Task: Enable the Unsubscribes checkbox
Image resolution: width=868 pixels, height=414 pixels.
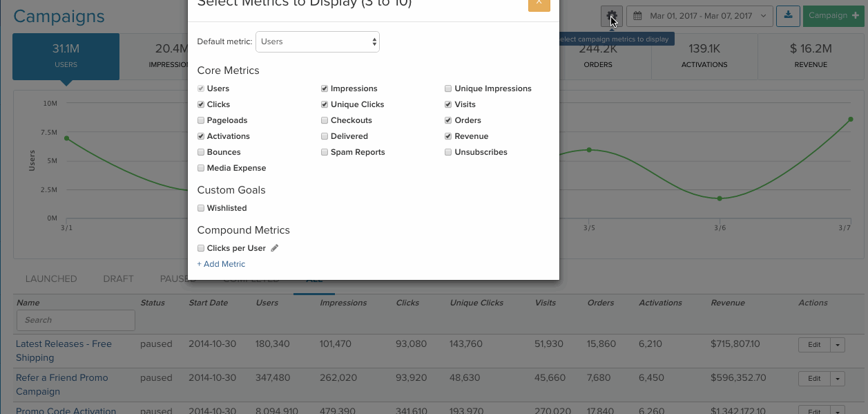Action: click(448, 152)
